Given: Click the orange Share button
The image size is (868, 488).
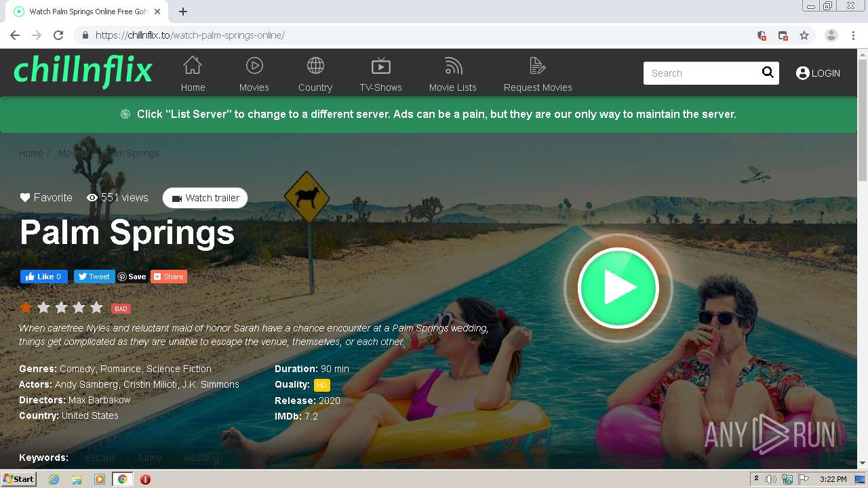Looking at the screenshot, I should (x=168, y=277).
